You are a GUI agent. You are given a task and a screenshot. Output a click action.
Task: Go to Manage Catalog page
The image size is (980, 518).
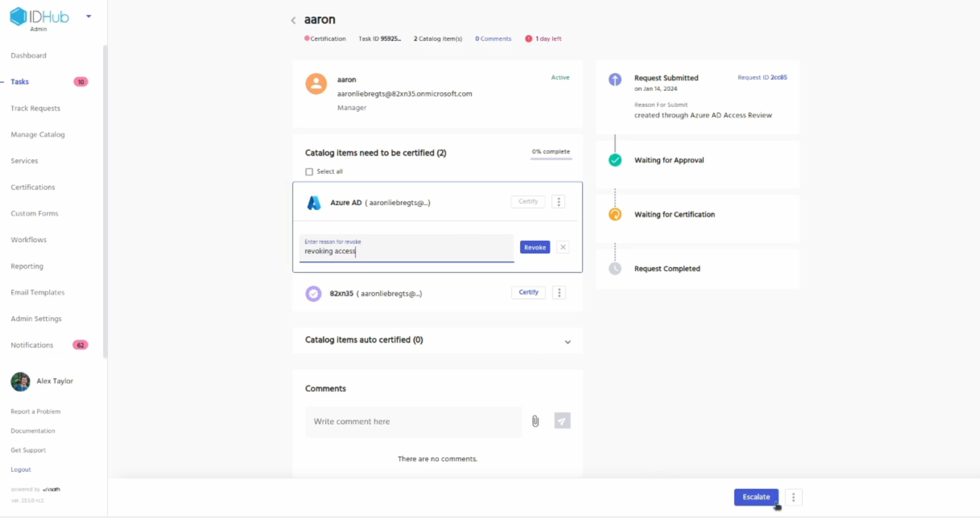click(x=37, y=135)
